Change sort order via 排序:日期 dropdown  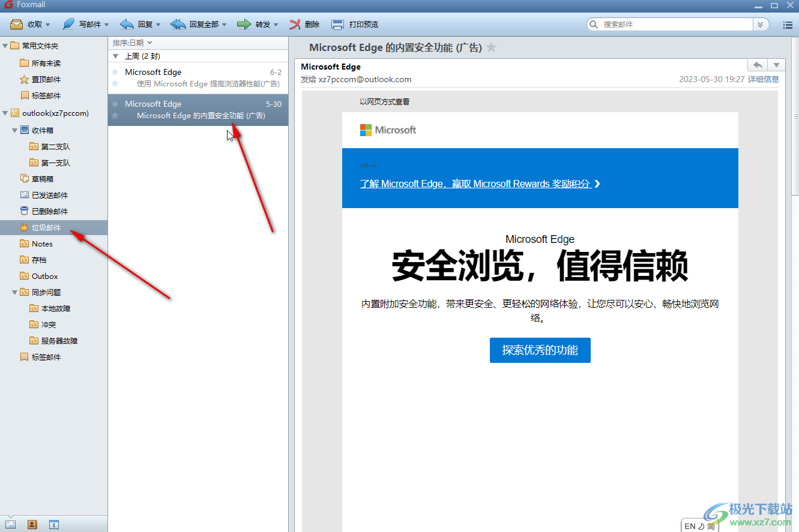pos(133,43)
